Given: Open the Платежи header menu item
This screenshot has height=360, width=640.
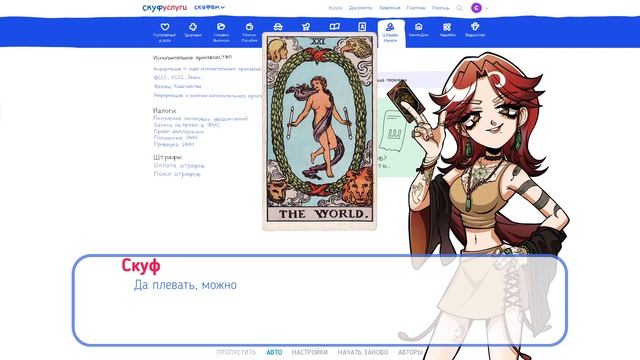Looking at the screenshot, I should coord(416,8).
